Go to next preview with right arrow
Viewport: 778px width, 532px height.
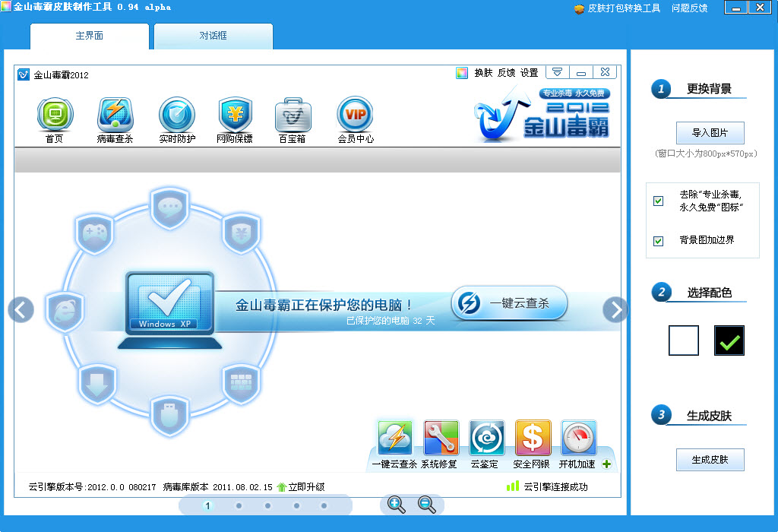[x=615, y=310]
